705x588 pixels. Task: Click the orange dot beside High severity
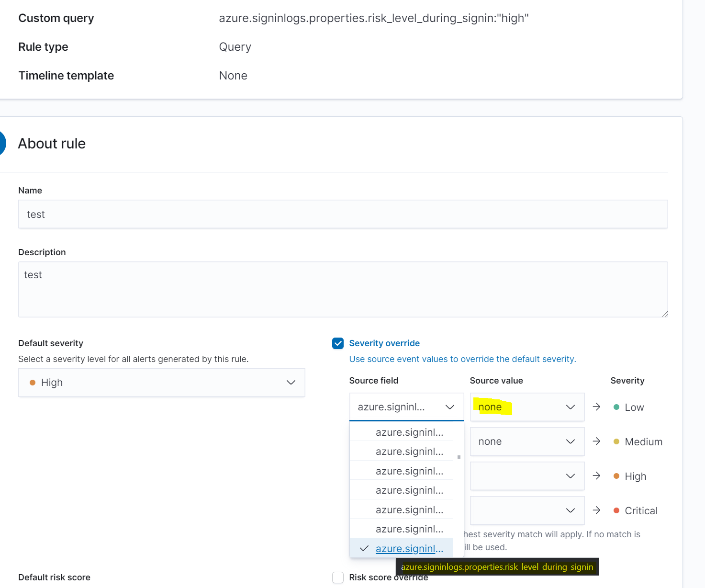tap(615, 476)
